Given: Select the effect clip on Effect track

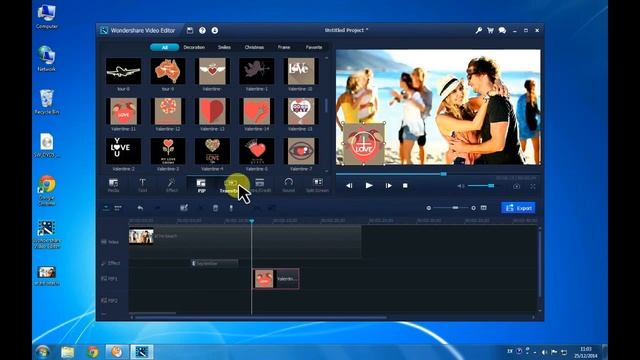Looking at the screenshot, I should (215, 263).
